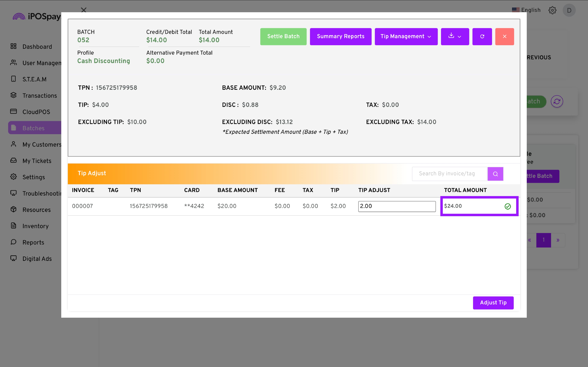Open the download export dropdown
Image resolution: width=588 pixels, height=367 pixels.
pyautogui.click(x=455, y=36)
